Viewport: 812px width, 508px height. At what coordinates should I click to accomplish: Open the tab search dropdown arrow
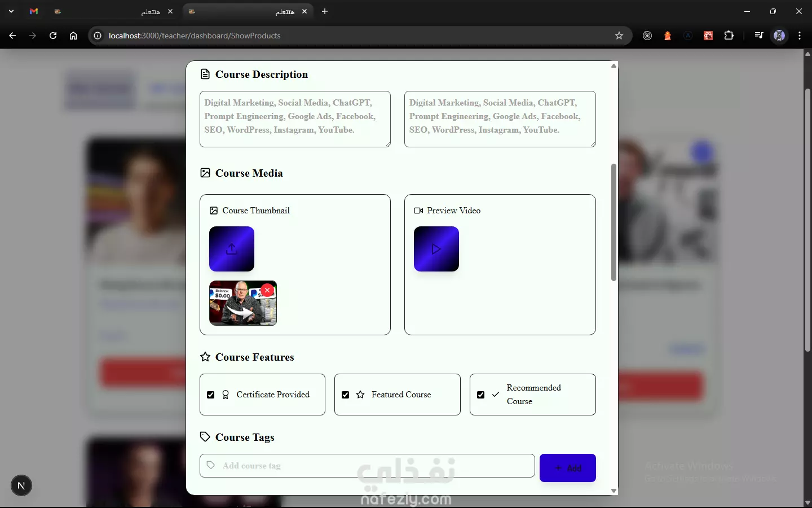pos(11,11)
